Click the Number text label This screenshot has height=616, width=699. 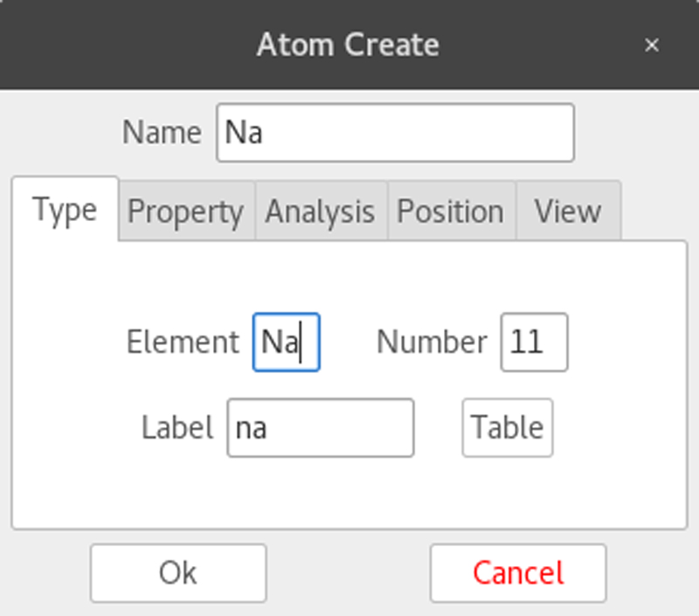click(432, 342)
